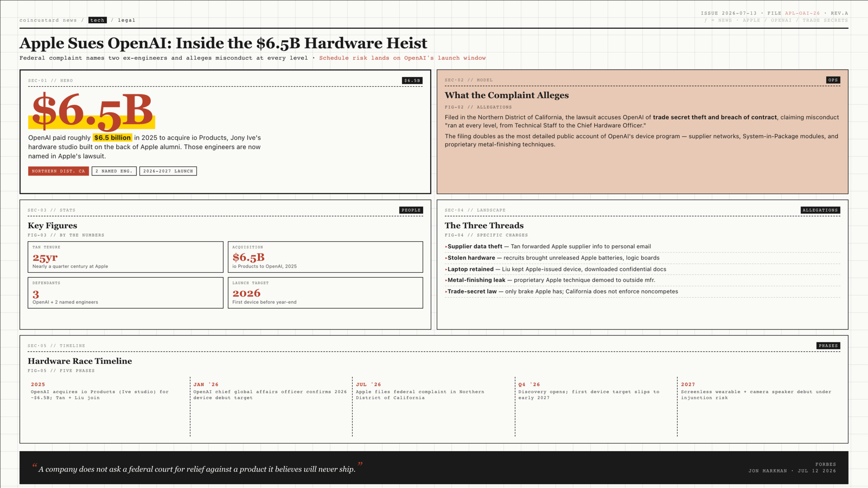Click the 'Metal-finishing leak' list row
The height and width of the screenshot is (488, 868).
(642, 280)
